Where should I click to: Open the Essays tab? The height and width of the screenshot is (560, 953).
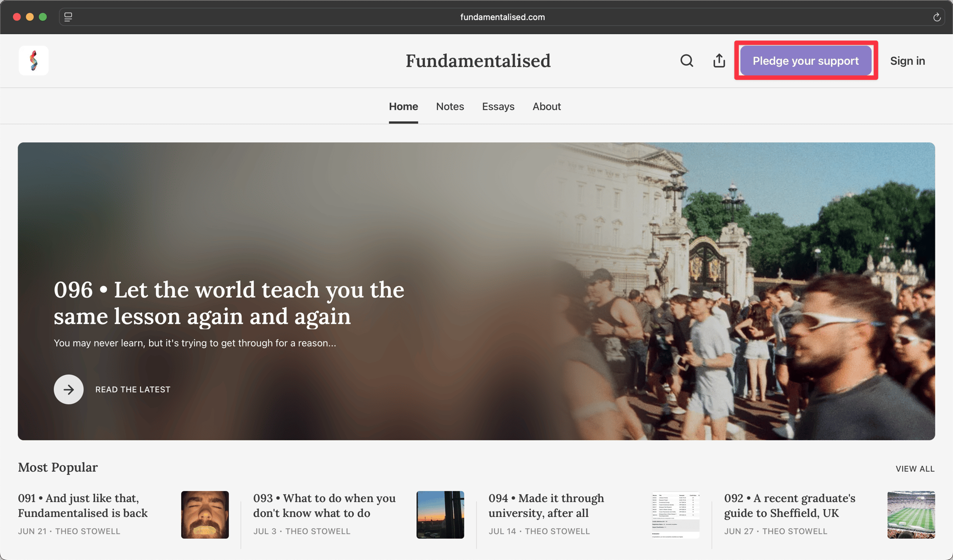click(498, 106)
